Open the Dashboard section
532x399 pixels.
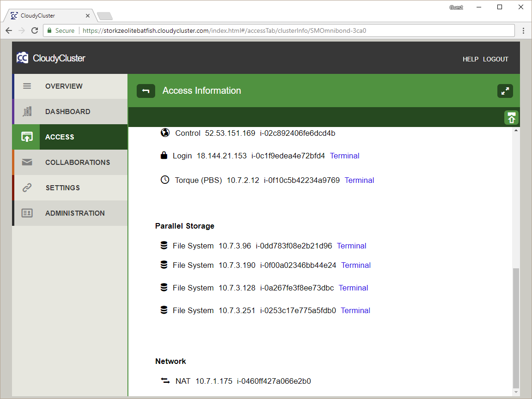coord(70,111)
